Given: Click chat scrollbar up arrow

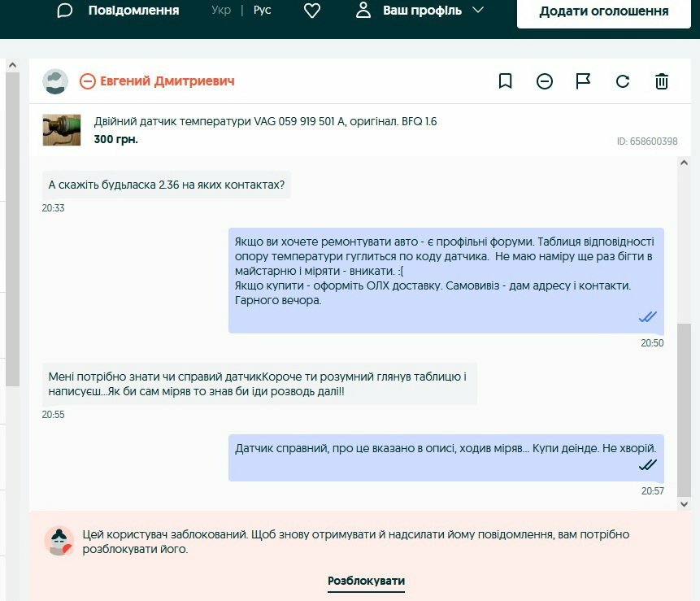Looking at the screenshot, I should [x=684, y=163].
